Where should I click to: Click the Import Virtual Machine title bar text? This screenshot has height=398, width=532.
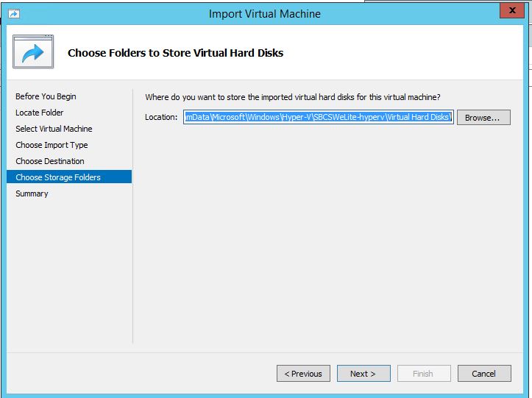265,13
